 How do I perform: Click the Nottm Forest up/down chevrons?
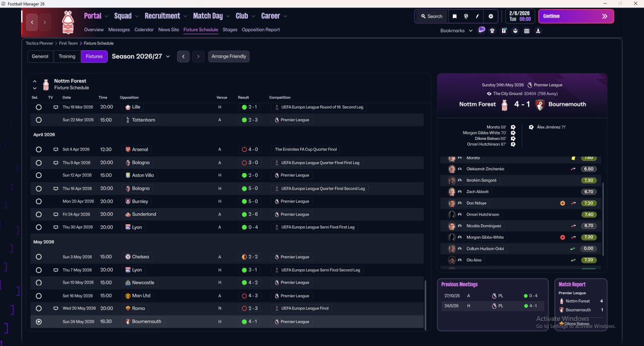[35, 84]
